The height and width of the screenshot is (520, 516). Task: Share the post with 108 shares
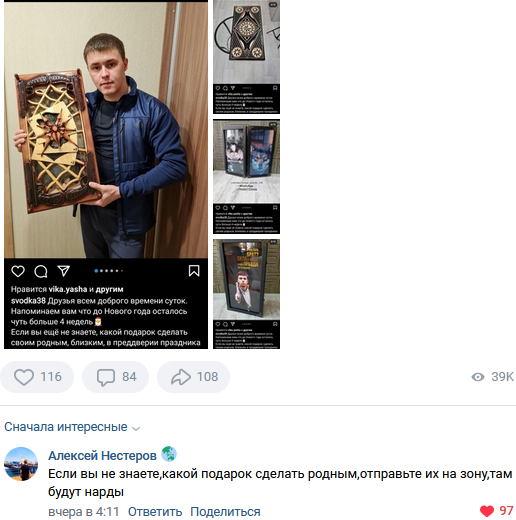click(193, 377)
